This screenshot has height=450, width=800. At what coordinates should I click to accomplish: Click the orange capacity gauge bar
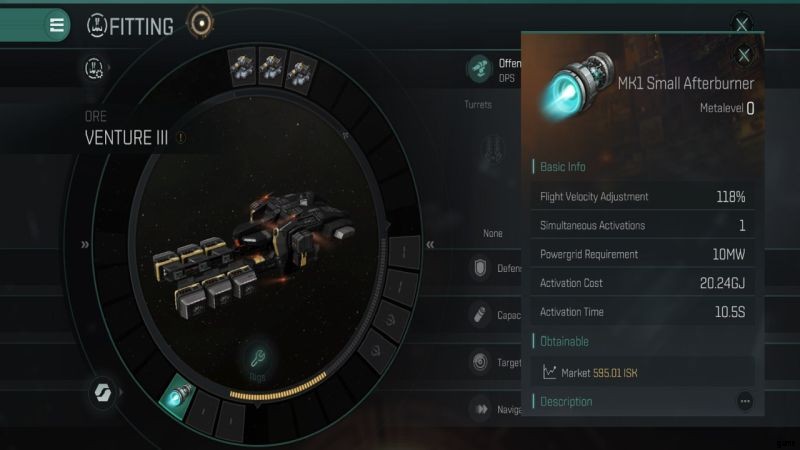(278, 387)
